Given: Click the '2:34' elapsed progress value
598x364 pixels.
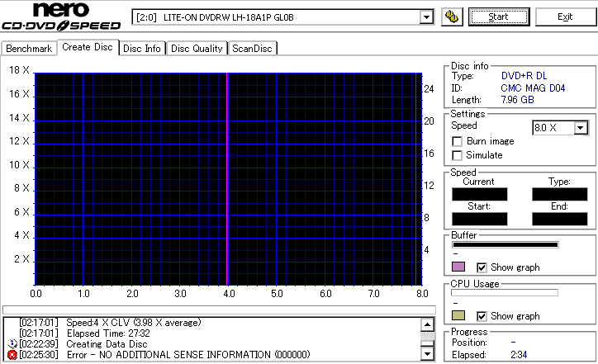Looking at the screenshot, I should click(519, 355).
